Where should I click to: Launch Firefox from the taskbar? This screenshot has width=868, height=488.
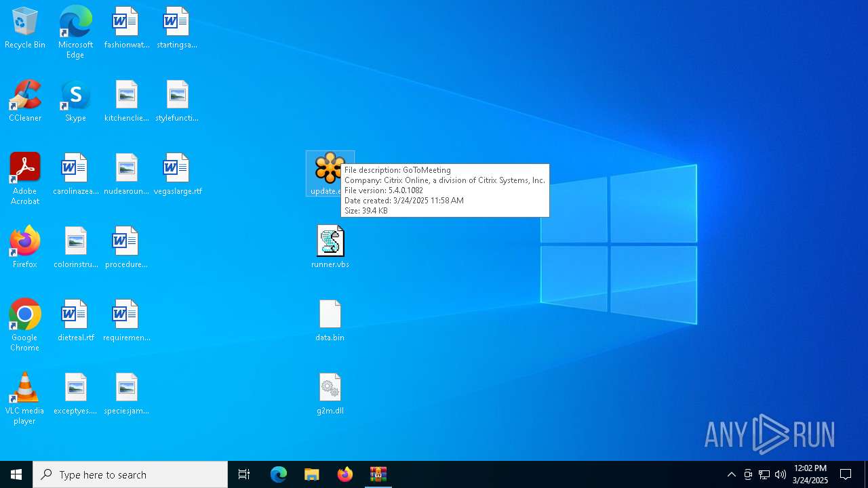345,474
